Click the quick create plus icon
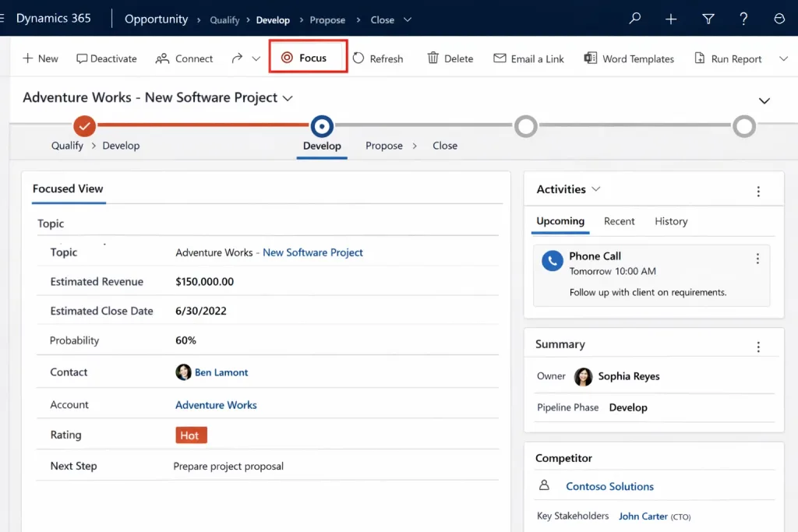The height and width of the screenshot is (532, 798). [671, 19]
